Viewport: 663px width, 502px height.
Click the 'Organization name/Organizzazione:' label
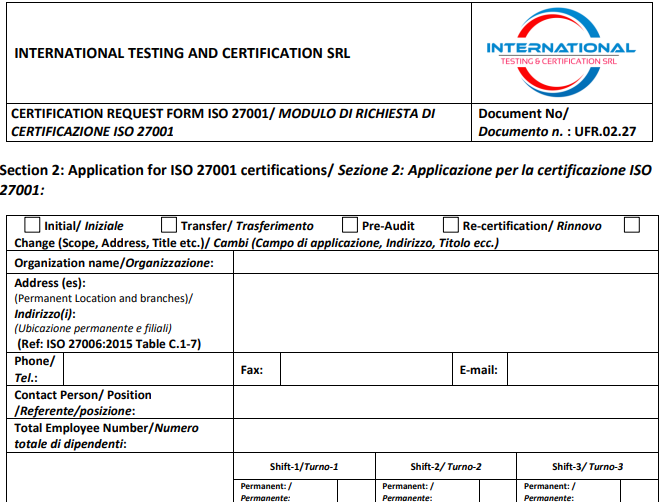(x=114, y=263)
